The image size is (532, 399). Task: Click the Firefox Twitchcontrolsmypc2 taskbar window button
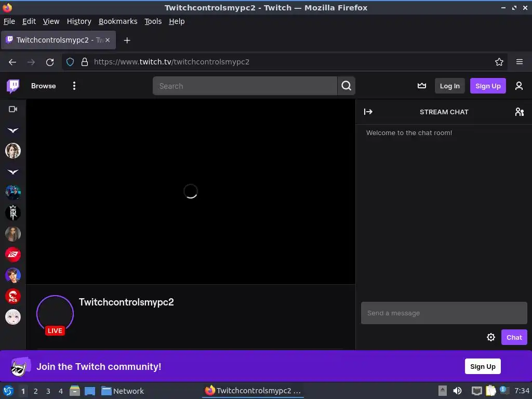[x=253, y=391]
